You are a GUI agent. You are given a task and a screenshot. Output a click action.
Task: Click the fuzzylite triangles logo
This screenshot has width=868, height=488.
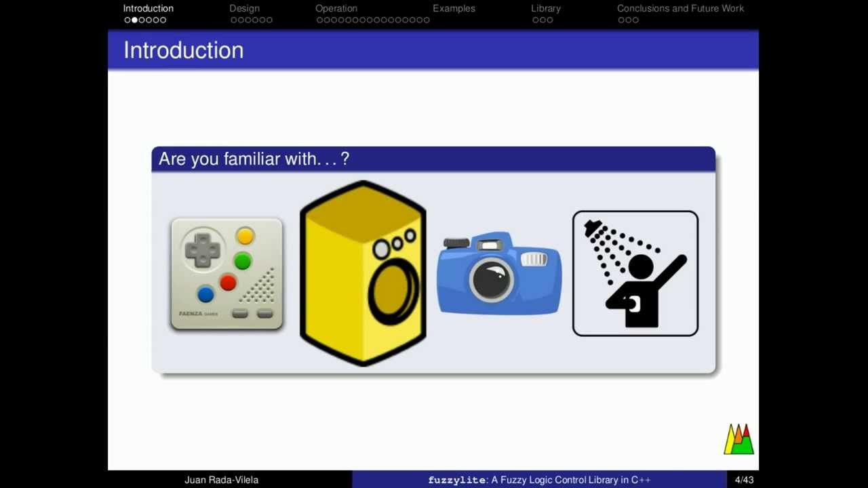pos(739,439)
